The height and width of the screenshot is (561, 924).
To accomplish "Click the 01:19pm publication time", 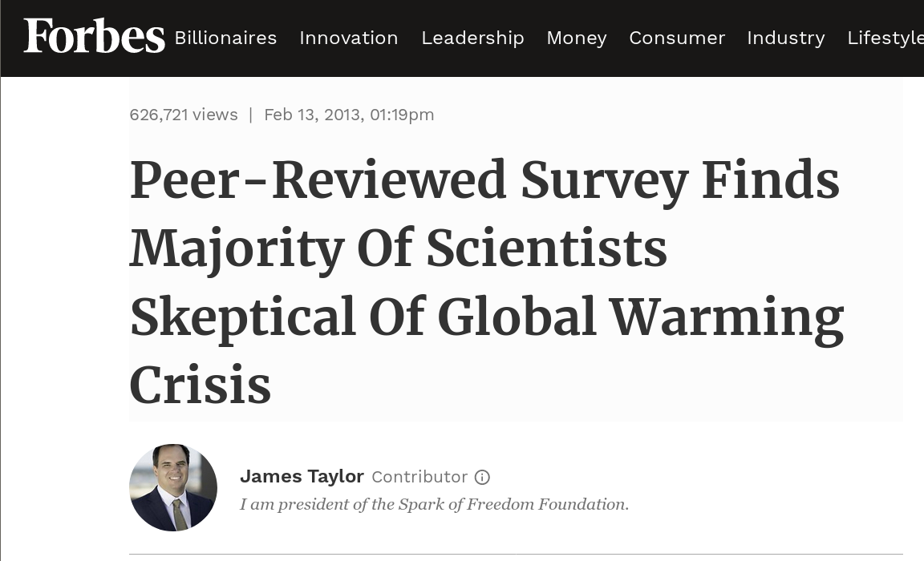I will [x=402, y=114].
